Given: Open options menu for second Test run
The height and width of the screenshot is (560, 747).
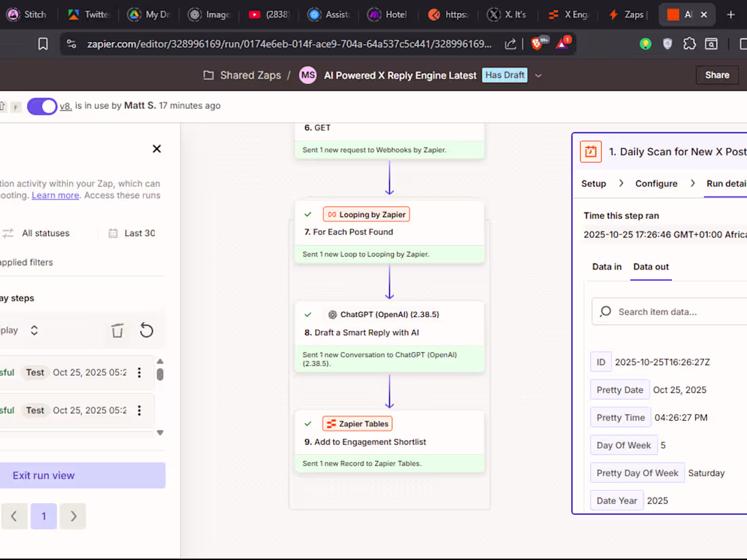Looking at the screenshot, I should point(139,411).
